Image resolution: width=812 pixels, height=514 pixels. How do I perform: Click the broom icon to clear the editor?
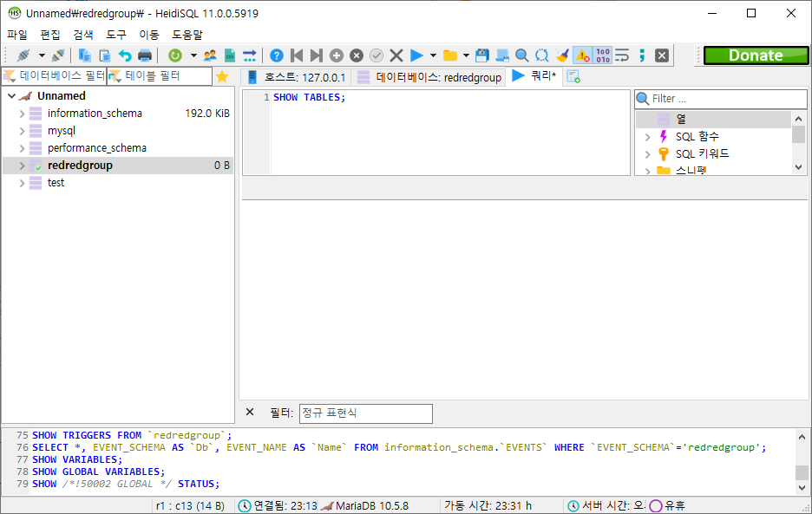tap(563, 55)
